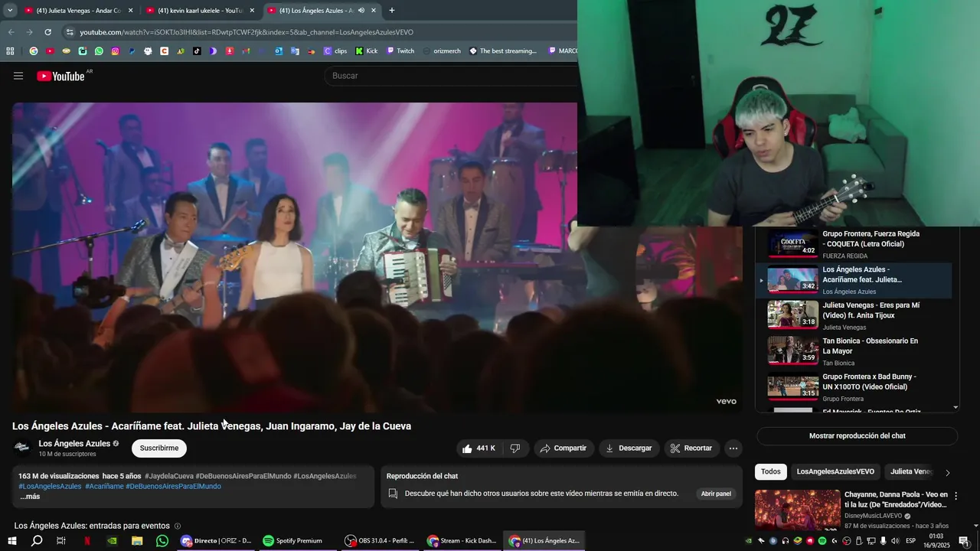This screenshot has height=551, width=980.
Task: Open system tray volume icon
Action: [895, 541]
